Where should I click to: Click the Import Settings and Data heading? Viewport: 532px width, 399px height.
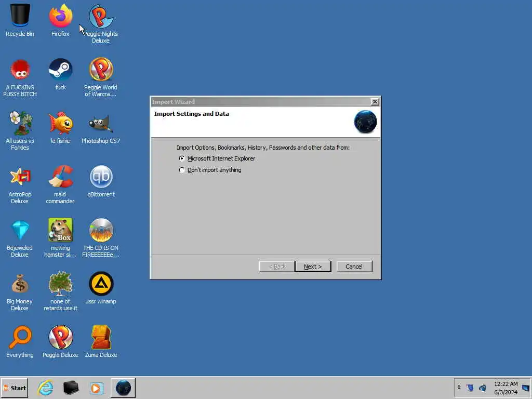[x=191, y=114]
